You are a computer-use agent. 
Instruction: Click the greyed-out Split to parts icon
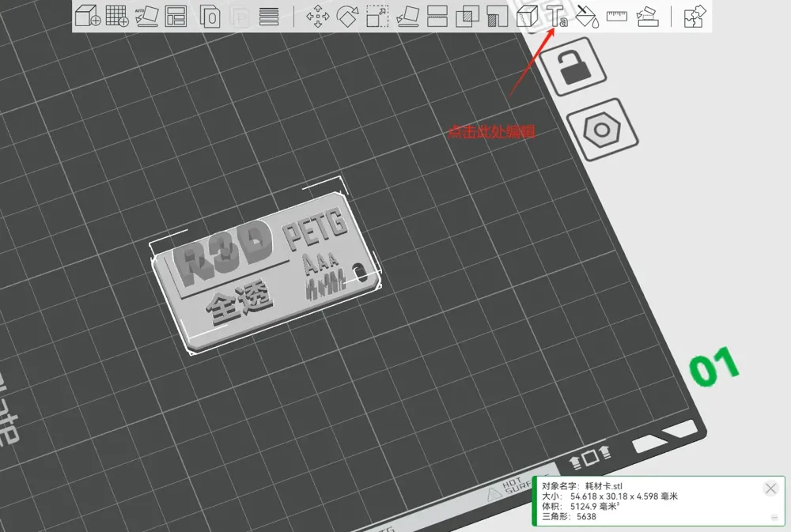[240, 16]
